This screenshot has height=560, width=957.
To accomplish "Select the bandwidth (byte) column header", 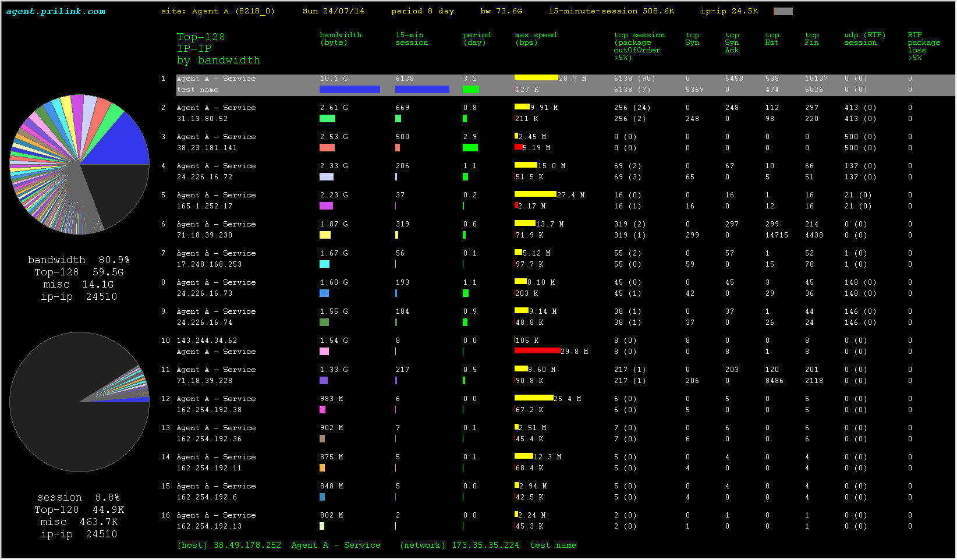I will [341, 38].
